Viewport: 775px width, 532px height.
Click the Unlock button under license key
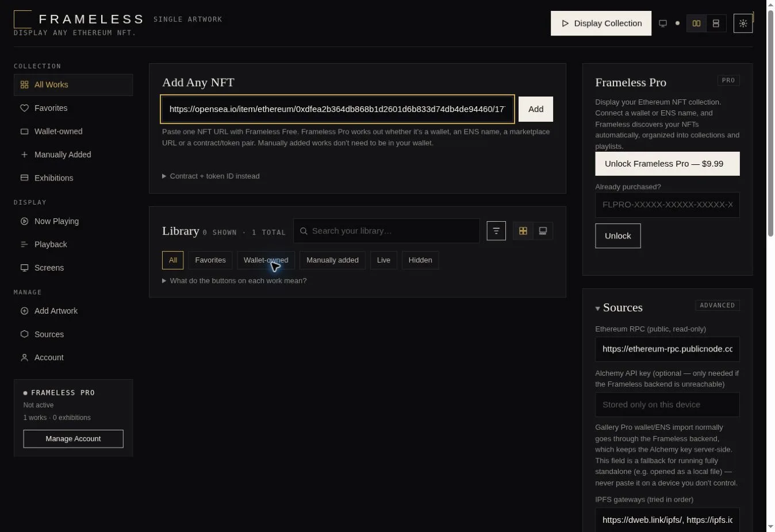click(x=618, y=236)
